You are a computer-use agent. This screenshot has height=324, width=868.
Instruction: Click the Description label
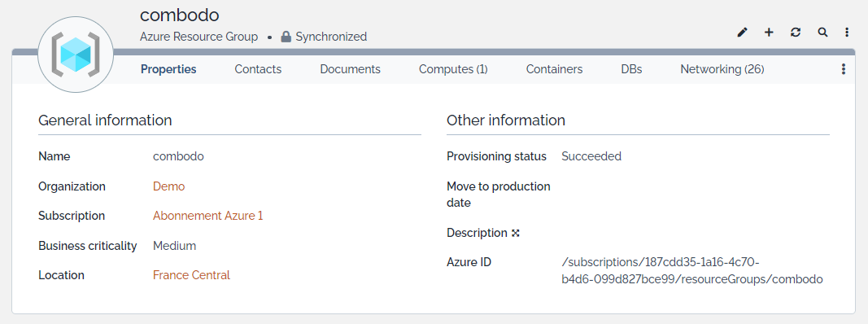click(x=478, y=233)
